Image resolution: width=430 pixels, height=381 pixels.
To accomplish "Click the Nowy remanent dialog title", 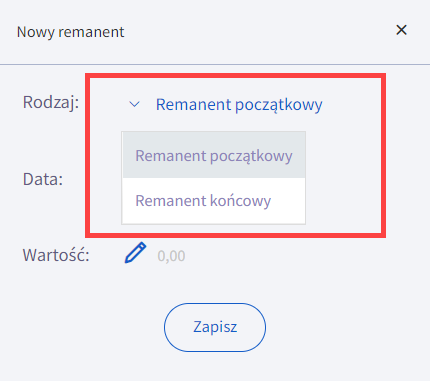I will coord(71,32).
